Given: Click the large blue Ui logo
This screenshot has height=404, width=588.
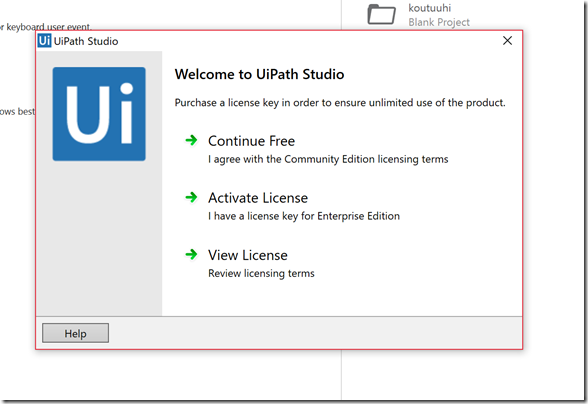Looking at the screenshot, I should (x=99, y=114).
